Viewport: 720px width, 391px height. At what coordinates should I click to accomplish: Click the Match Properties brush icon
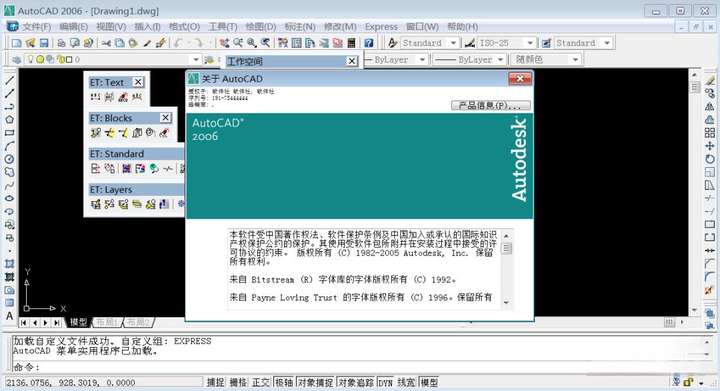pos(160,43)
